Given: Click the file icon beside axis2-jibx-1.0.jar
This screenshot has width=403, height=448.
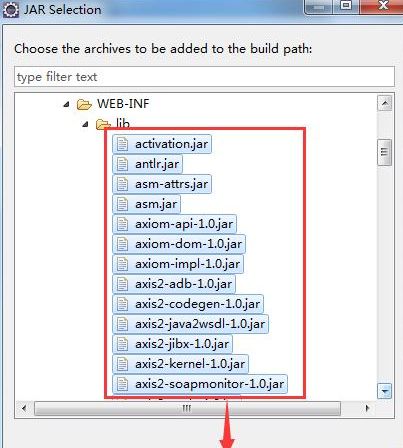Looking at the screenshot, I should (122, 344).
